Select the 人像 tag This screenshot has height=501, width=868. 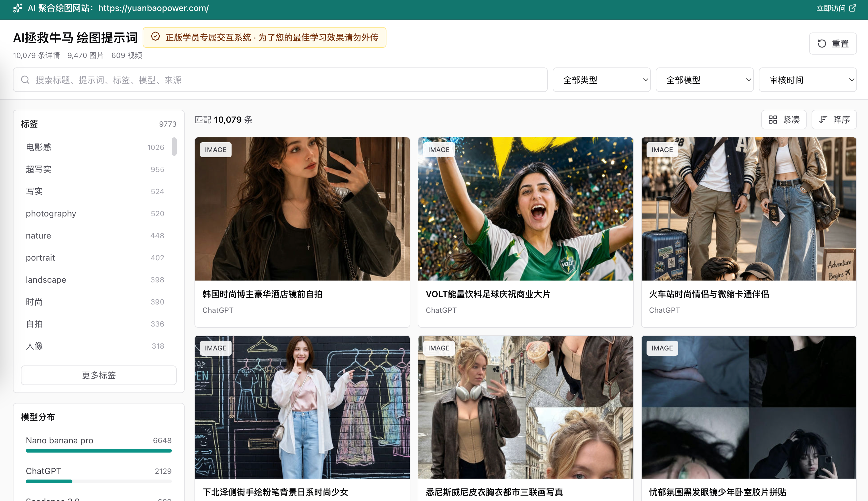coord(95,346)
